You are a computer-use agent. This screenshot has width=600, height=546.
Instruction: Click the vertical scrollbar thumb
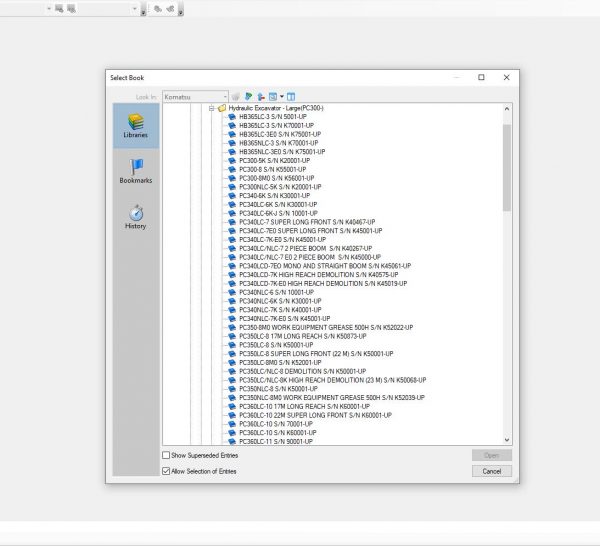[x=507, y=168]
